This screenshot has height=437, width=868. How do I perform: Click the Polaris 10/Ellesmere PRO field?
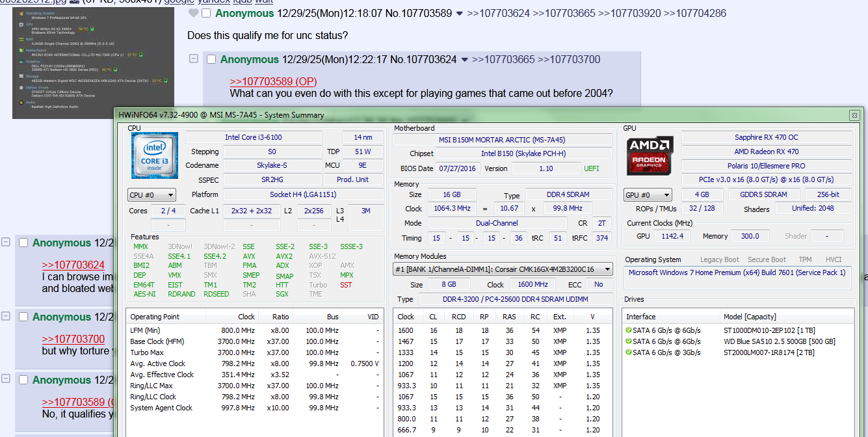coord(767,166)
